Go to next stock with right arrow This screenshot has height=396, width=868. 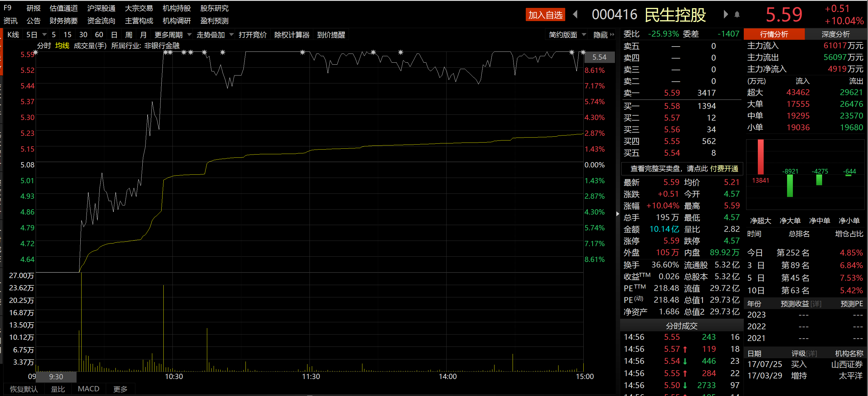tap(725, 15)
